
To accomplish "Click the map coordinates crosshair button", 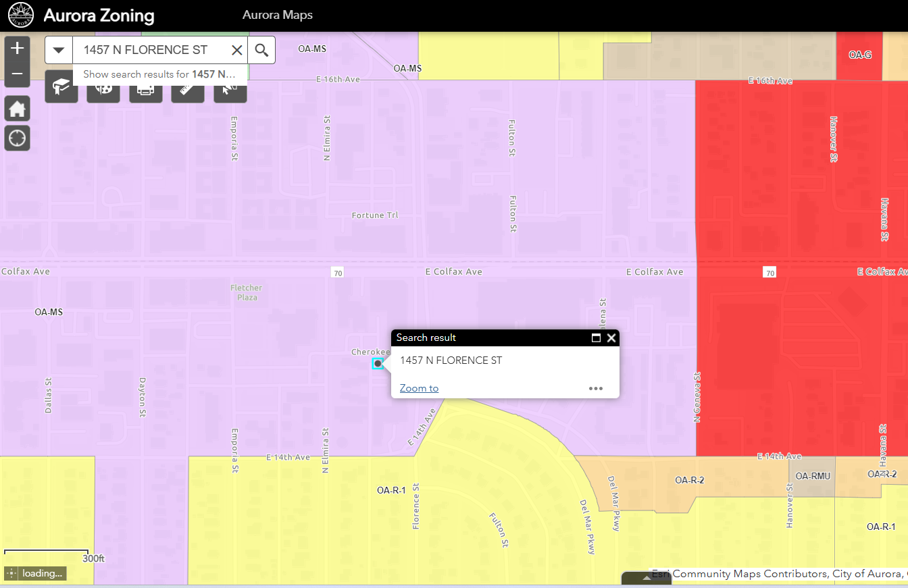I will click(11, 573).
